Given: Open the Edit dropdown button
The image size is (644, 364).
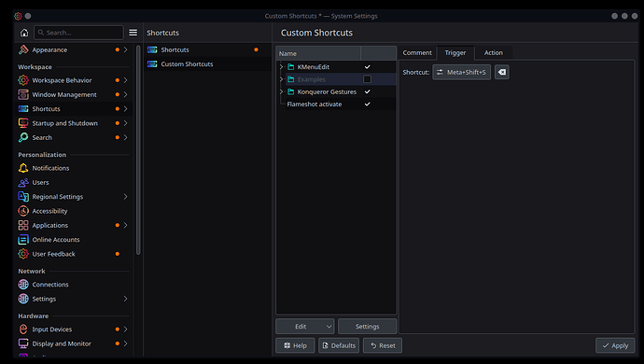Looking at the screenshot, I should (x=305, y=327).
